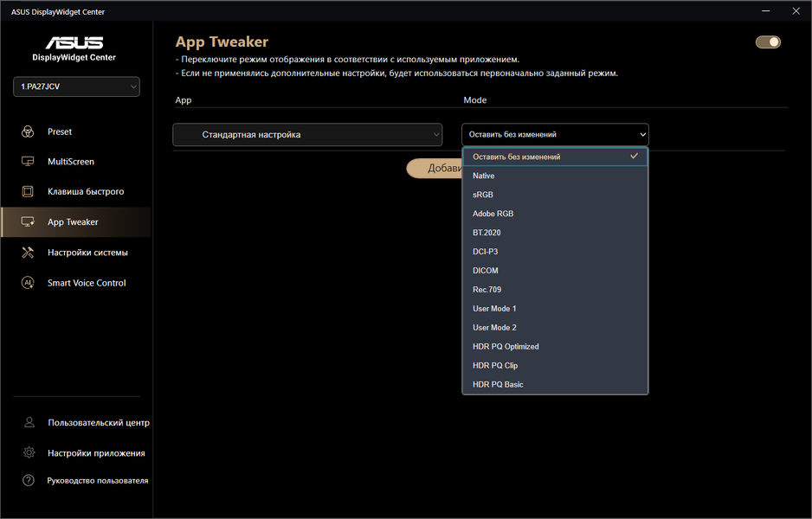
Task: Click the Пользовательский центр user icon
Action: point(29,422)
